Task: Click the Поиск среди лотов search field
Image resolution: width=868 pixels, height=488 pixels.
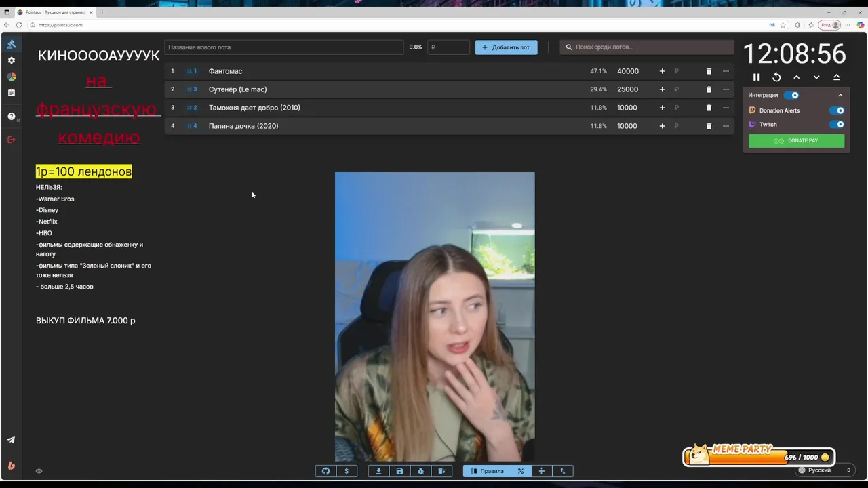Action: tap(647, 47)
